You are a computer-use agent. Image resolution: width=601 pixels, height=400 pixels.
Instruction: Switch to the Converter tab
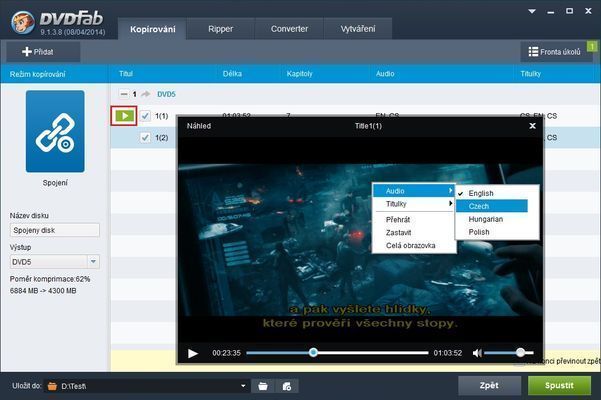click(289, 29)
